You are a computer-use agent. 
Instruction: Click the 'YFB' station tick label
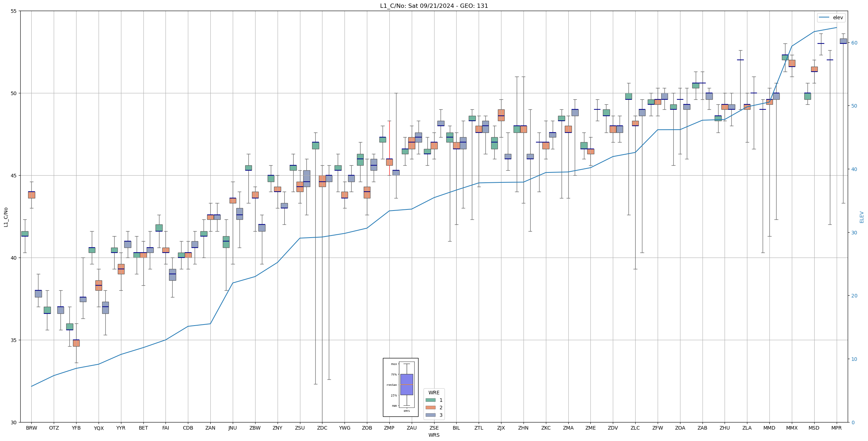tap(76, 428)
